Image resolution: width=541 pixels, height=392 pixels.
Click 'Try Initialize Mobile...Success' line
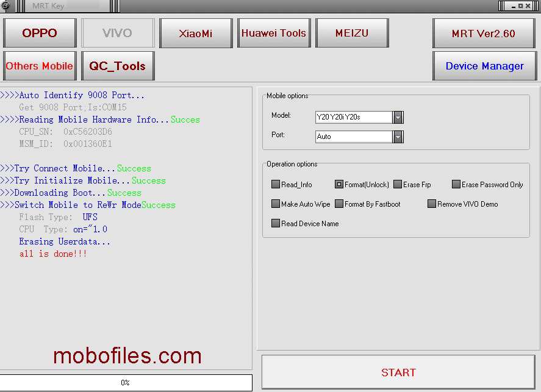(83, 180)
